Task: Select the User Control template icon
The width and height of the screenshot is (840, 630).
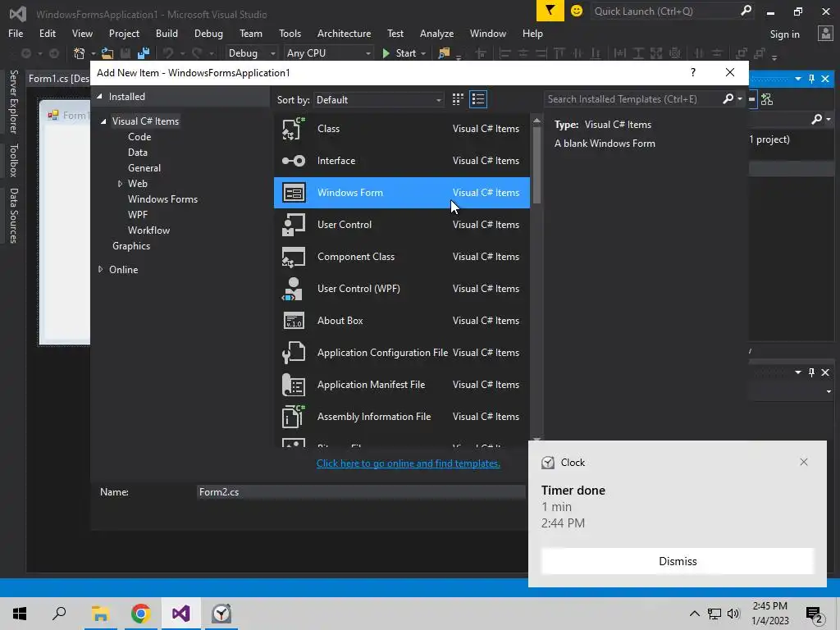Action: 294,225
